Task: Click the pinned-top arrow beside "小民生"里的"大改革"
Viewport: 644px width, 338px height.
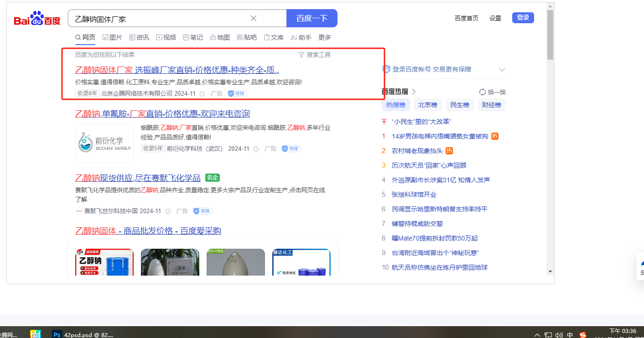Action: pyautogui.click(x=384, y=122)
